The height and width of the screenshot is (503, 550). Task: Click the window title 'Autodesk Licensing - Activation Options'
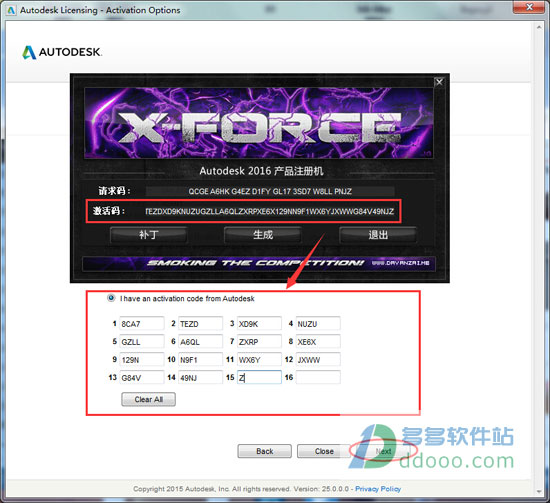pos(100,10)
